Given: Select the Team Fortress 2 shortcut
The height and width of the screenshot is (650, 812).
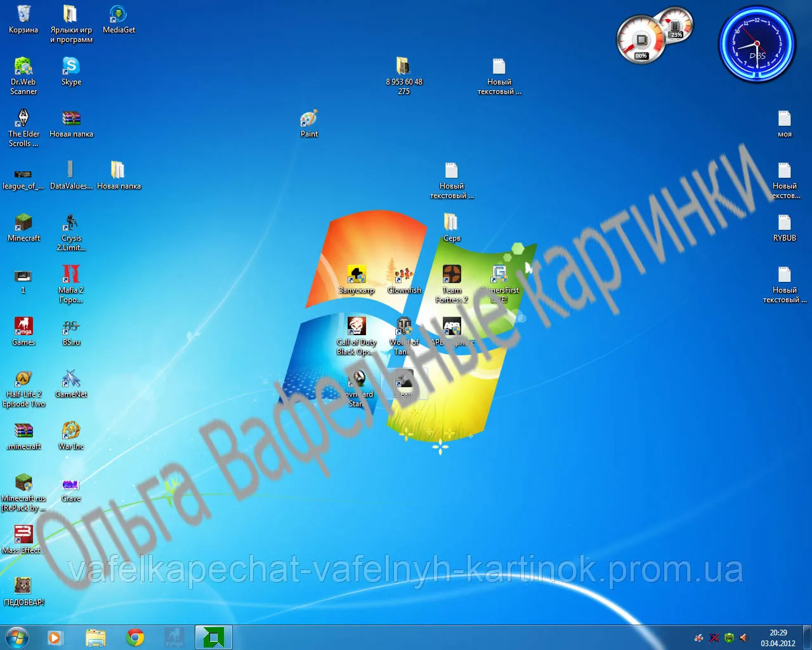Looking at the screenshot, I should [452, 284].
